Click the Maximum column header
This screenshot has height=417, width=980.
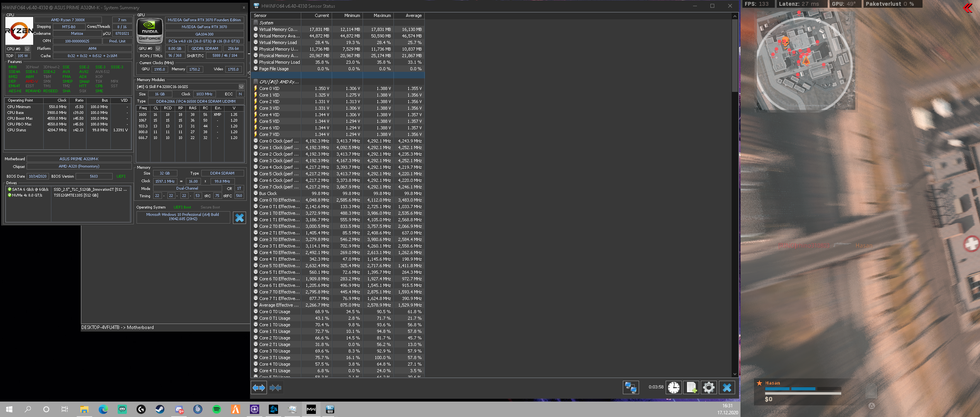pos(382,16)
